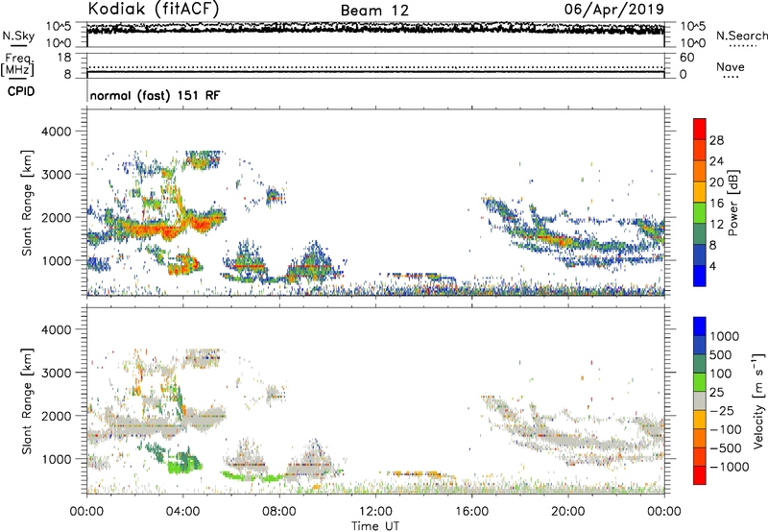The height and width of the screenshot is (532, 768).
Task: Pick Velocity colorbar segment between -100 and -500
Action: pos(700,439)
